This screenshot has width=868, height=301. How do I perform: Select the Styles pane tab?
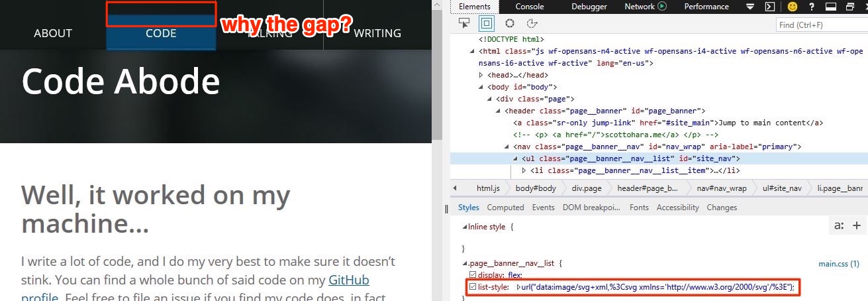[469, 208]
